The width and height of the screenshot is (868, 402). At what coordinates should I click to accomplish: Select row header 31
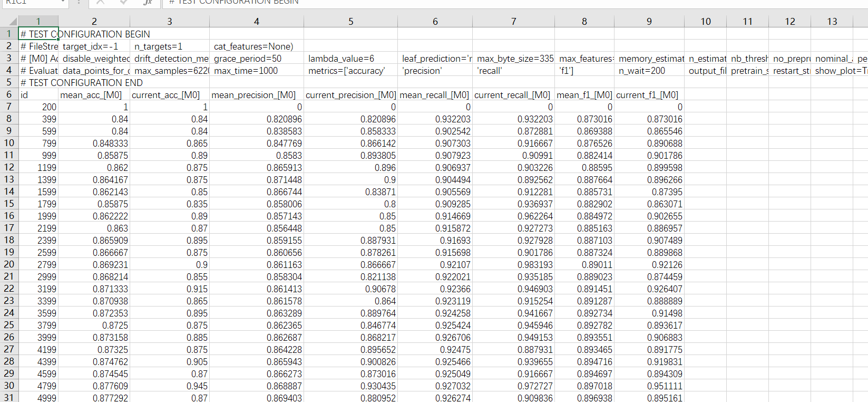click(9, 397)
